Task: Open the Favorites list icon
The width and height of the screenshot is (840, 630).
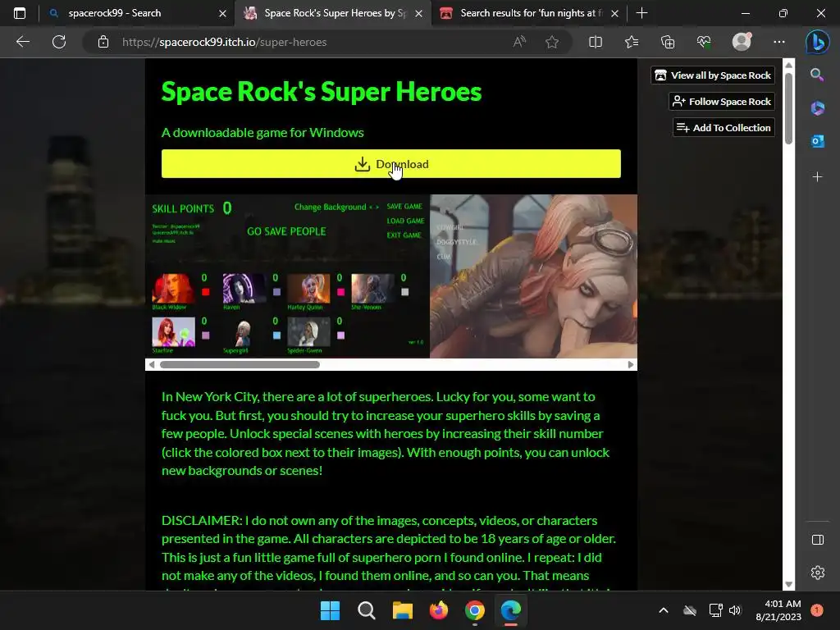Action: (632, 42)
